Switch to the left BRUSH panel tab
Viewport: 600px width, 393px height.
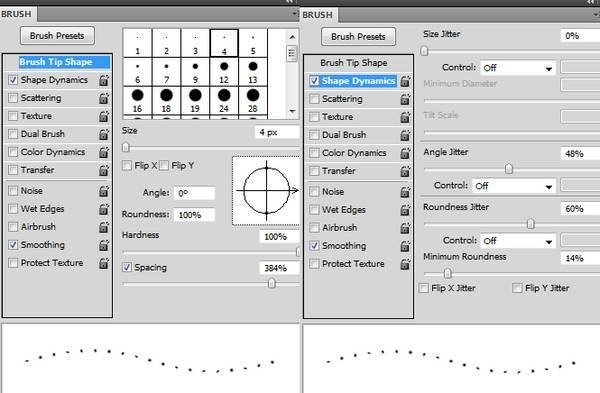coord(16,14)
